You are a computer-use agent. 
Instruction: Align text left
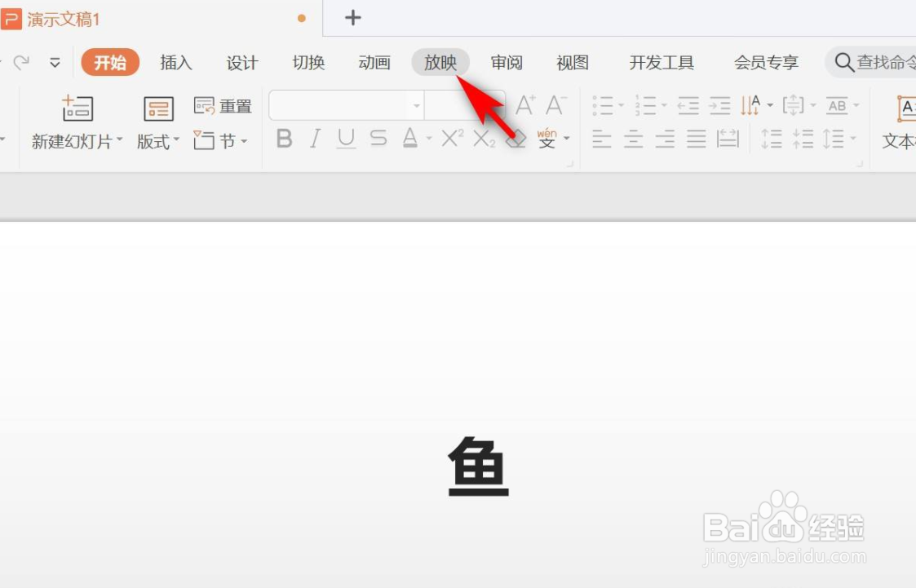(601, 139)
